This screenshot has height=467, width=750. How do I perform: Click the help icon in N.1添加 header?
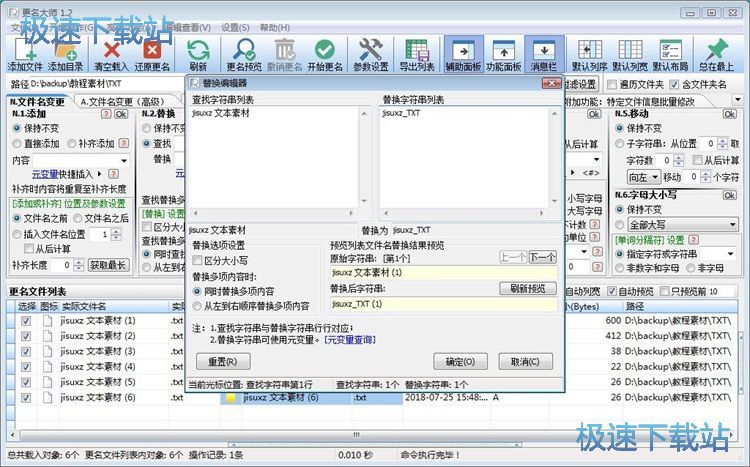(106, 114)
